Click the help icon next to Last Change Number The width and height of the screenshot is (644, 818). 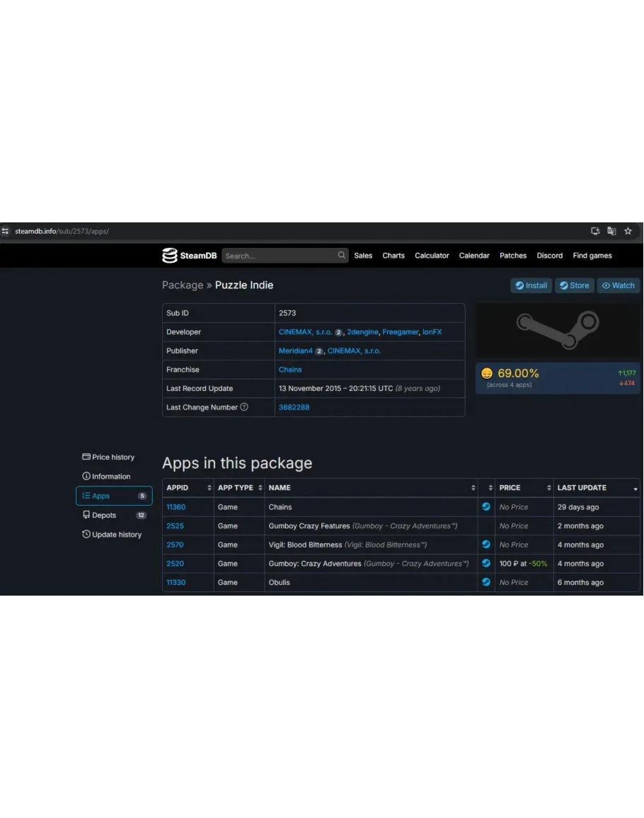[x=244, y=407]
